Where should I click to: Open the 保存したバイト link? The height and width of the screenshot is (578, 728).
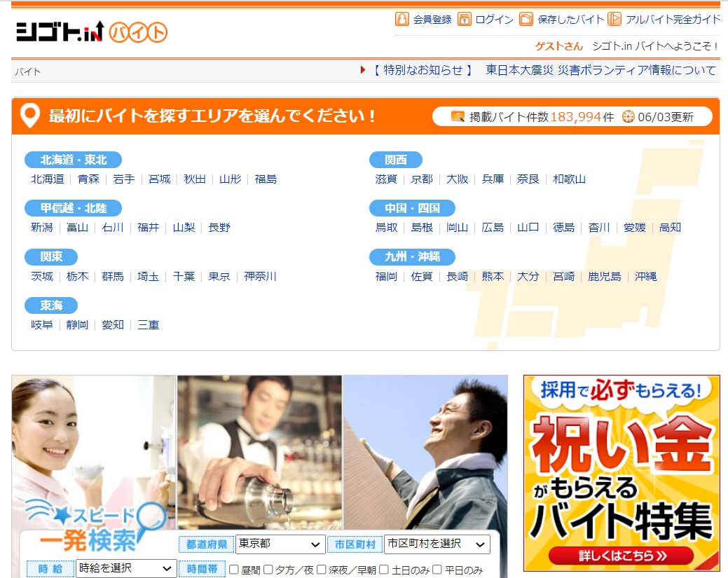click(x=570, y=20)
